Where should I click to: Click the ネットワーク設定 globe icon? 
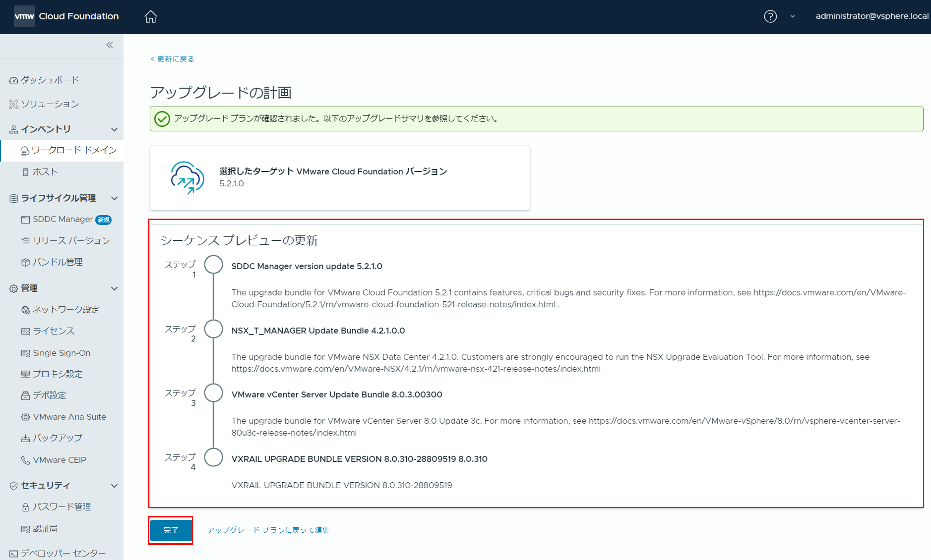click(25, 310)
